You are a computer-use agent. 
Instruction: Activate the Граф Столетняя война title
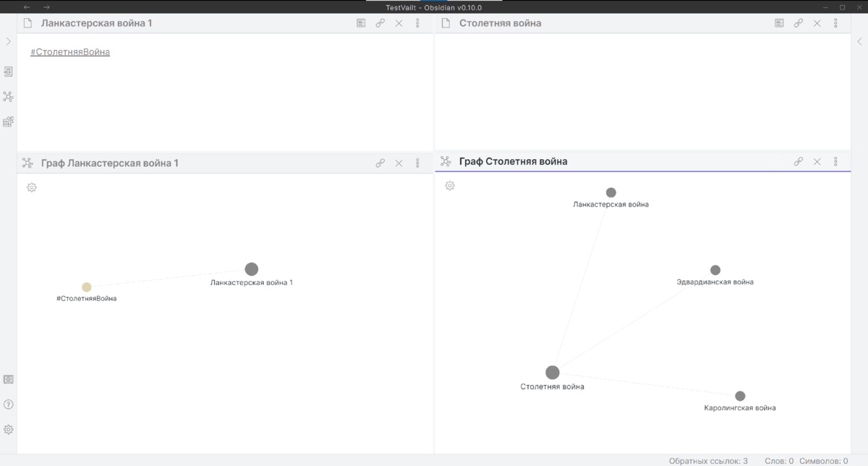tap(513, 161)
